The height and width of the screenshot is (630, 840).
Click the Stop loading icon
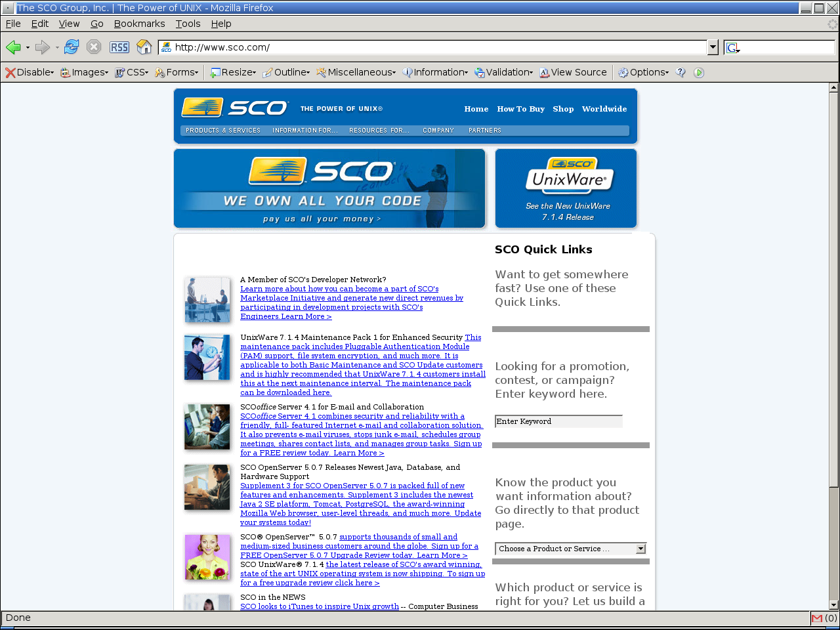pos(94,47)
